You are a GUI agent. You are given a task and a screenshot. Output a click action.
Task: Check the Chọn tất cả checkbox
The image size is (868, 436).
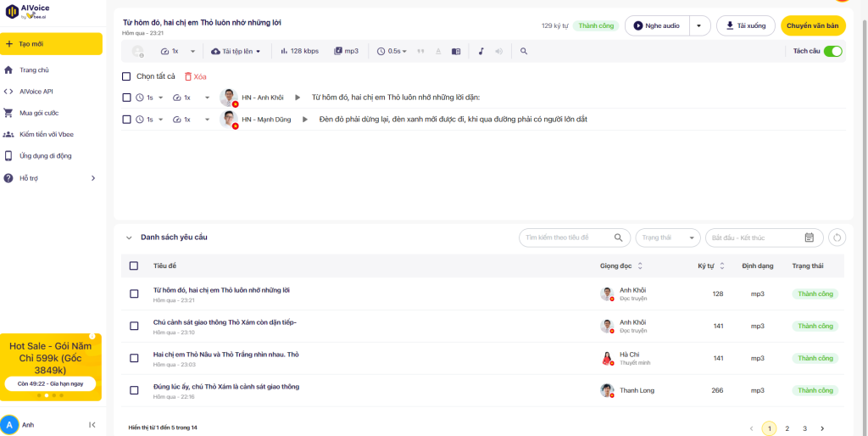[126, 76]
